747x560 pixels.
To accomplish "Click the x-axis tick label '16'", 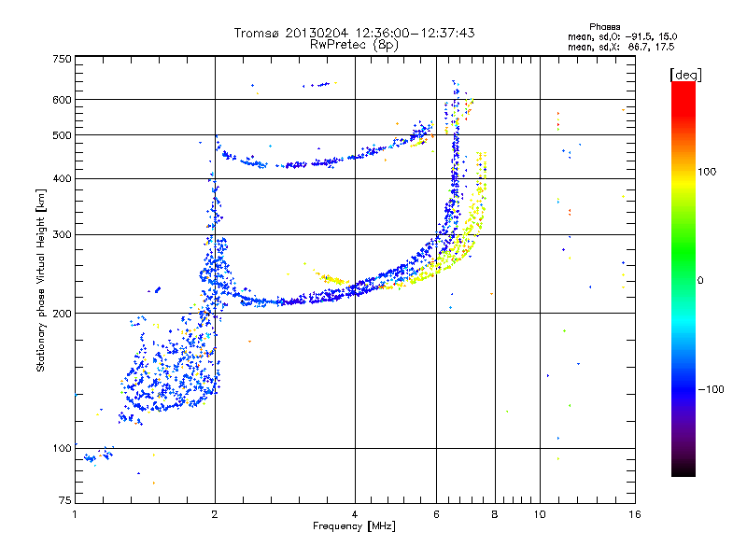I will [635, 514].
